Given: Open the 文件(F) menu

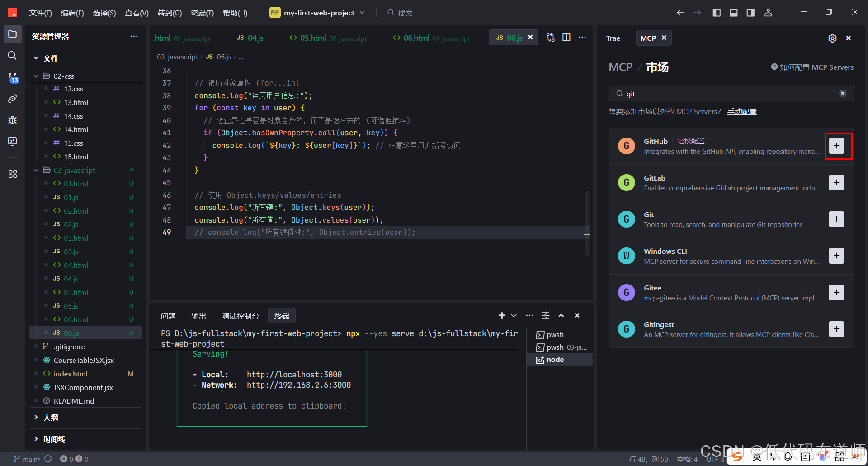Looking at the screenshot, I should click(40, 13).
